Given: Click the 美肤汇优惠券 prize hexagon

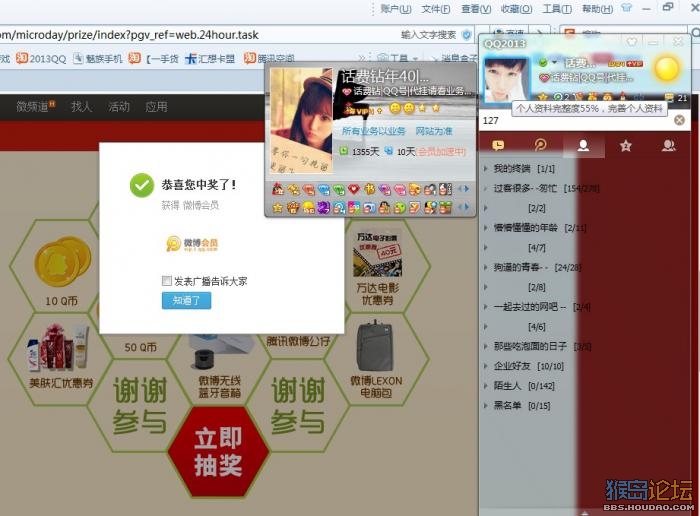Looking at the screenshot, I should [x=60, y=358].
